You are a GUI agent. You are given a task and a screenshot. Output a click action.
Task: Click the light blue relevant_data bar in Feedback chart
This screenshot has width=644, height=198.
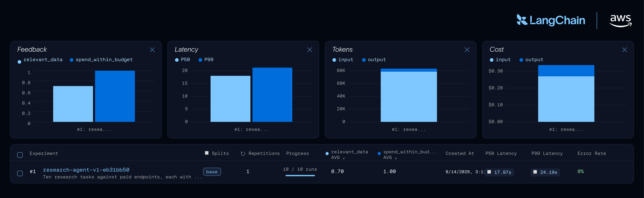click(x=73, y=104)
